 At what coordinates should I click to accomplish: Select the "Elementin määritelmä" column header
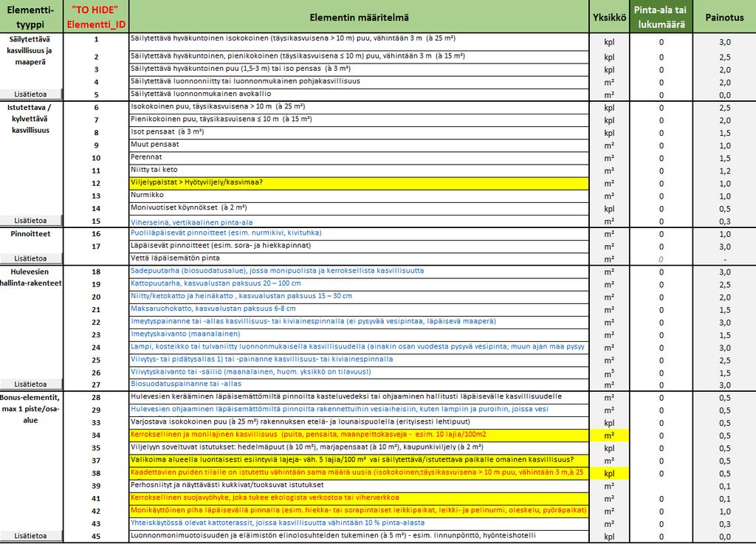(360, 17)
